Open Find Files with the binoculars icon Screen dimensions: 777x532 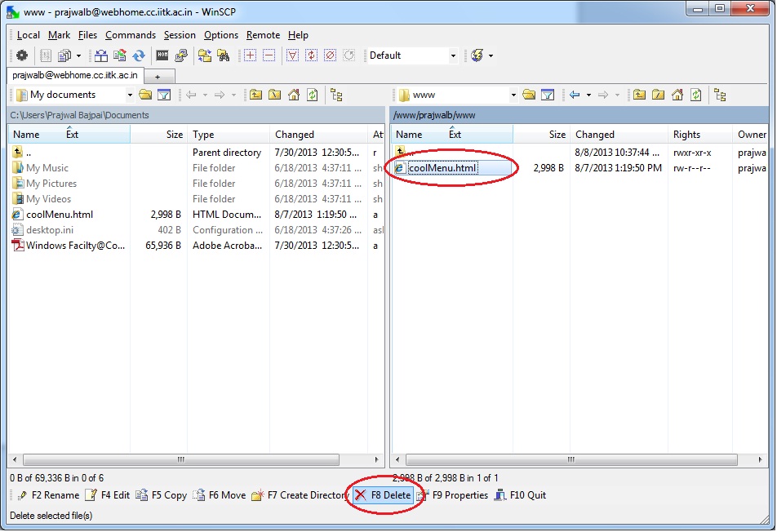(x=223, y=55)
